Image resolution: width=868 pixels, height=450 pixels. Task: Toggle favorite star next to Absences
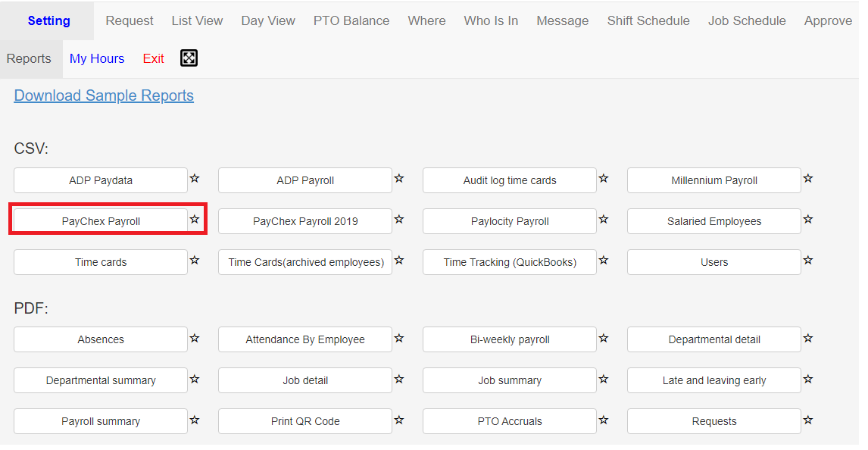click(x=195, y=338)
